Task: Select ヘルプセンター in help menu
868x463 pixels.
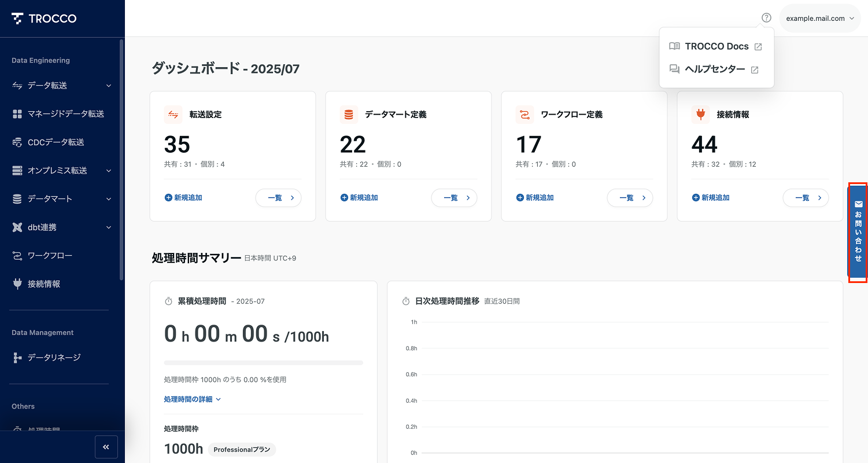Action: coord(714,69)
